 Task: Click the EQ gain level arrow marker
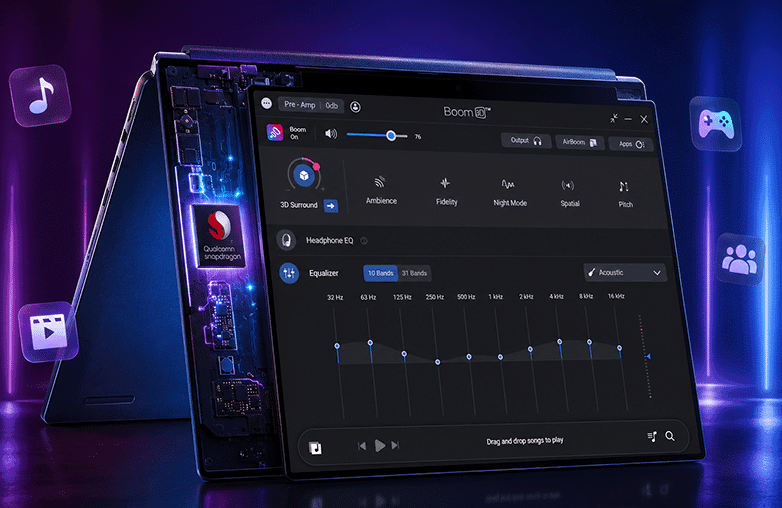coord(648,356)
